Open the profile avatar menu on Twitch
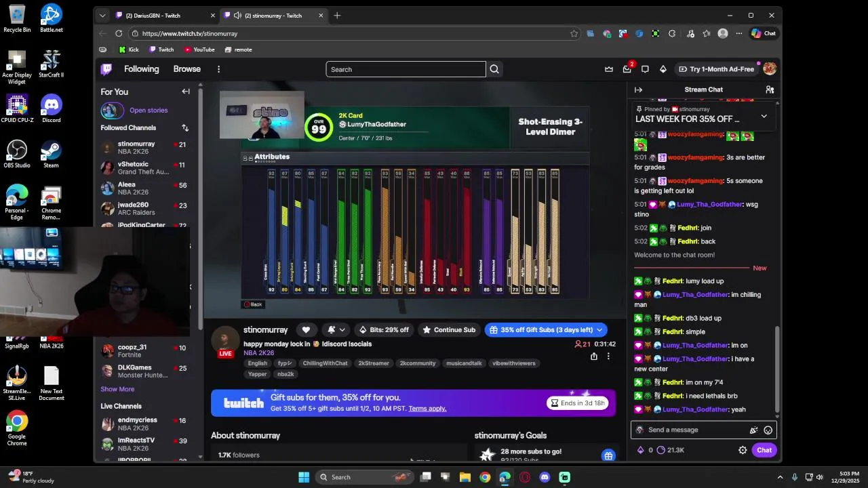868x488 pixels. coord(770,69)
